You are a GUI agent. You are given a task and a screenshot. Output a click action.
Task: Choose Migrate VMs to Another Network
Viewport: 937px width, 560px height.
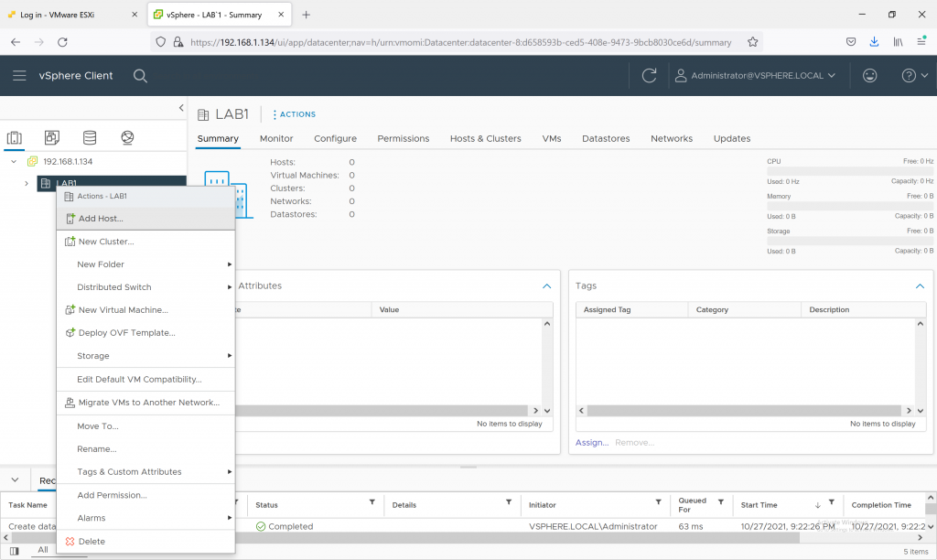click(145, 403)
